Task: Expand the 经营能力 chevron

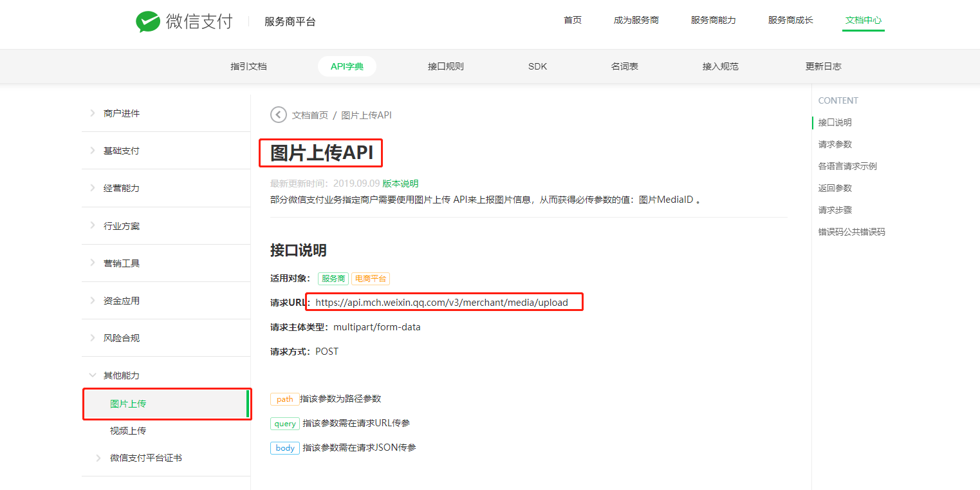Action: (92, 188)
